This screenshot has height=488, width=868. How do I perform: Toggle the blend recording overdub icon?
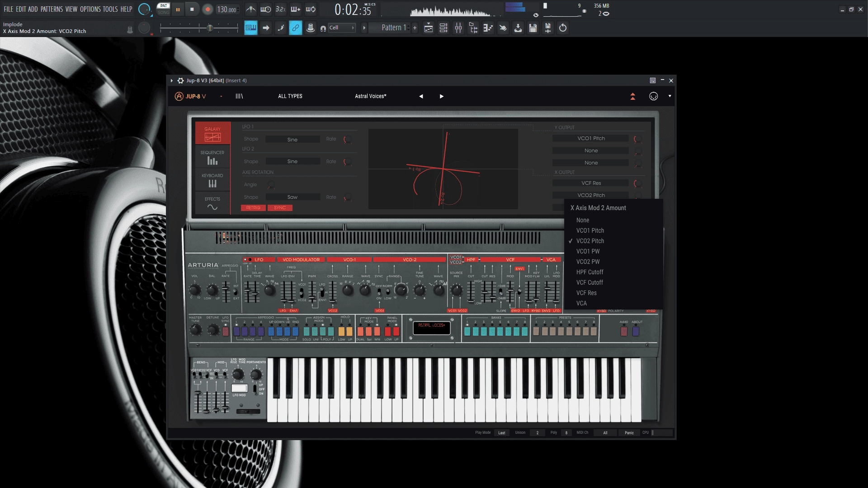[x=296, y=9]
